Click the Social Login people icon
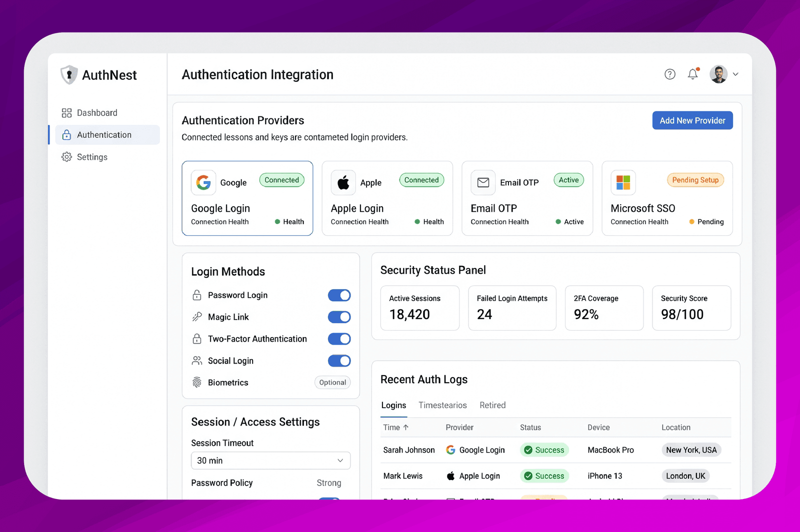The image size is (800, 532). (x=197, y=361)
